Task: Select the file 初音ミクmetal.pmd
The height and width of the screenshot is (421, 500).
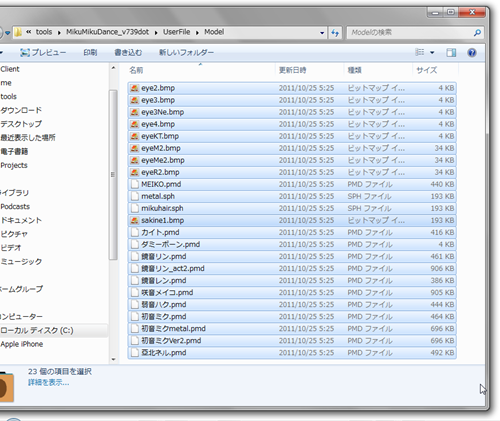Action: [292, 328]
